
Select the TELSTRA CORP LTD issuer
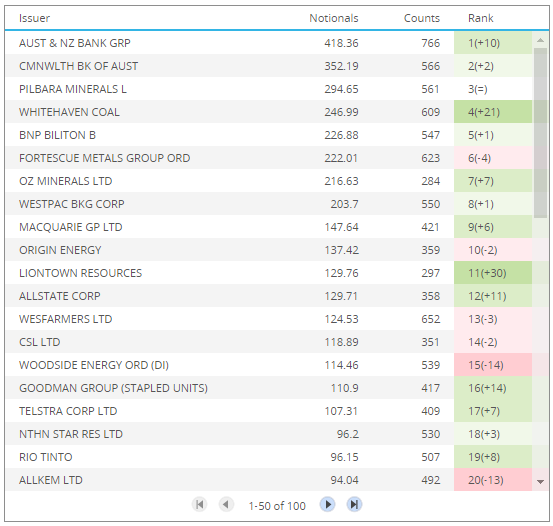68,411
